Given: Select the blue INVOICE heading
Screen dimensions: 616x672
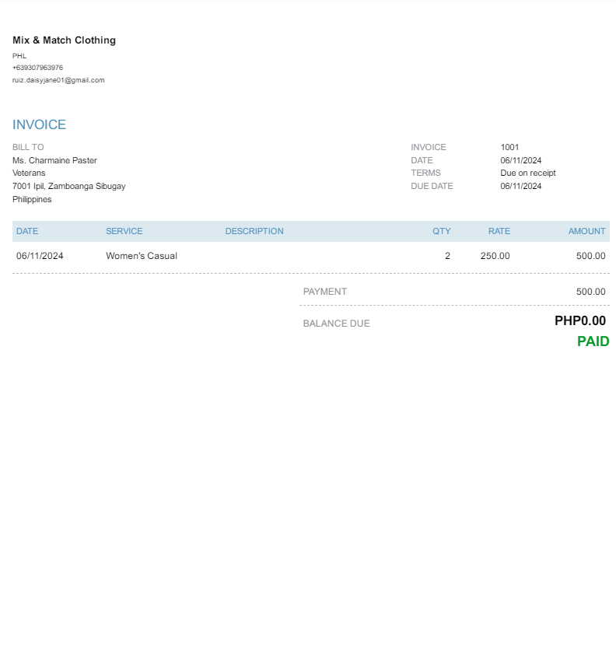Looking at the screenshot, I should (39, 124).
